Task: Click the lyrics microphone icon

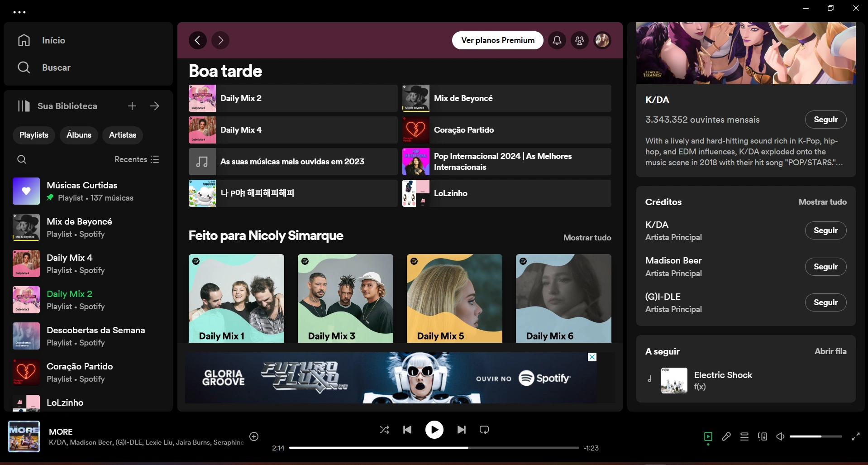Action: tap(726, 436)
